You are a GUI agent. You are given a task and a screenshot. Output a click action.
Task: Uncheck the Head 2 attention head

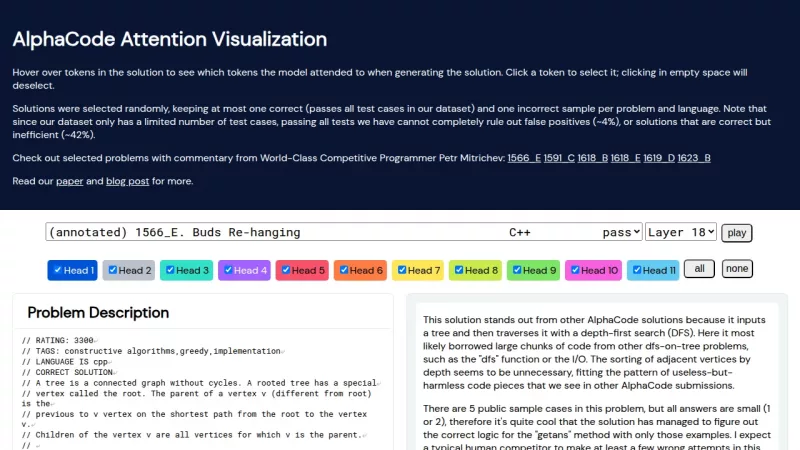(x=114, y=270)
